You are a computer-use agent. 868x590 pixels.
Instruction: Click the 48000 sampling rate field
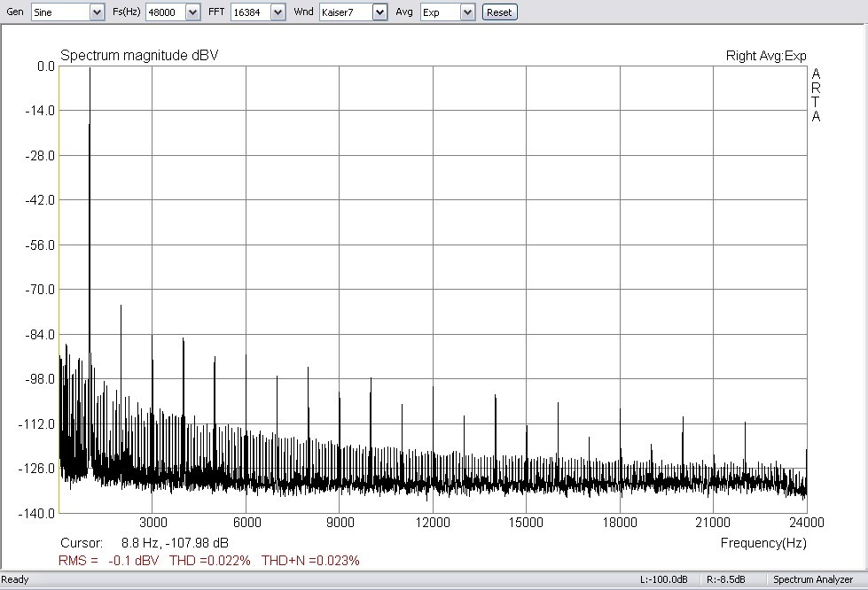coord(166,12)
